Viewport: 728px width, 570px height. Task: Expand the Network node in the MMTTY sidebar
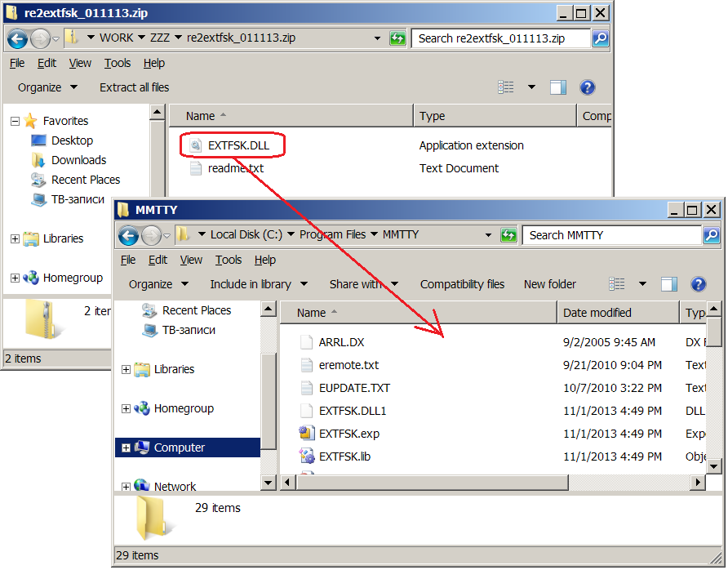[126, 487]
